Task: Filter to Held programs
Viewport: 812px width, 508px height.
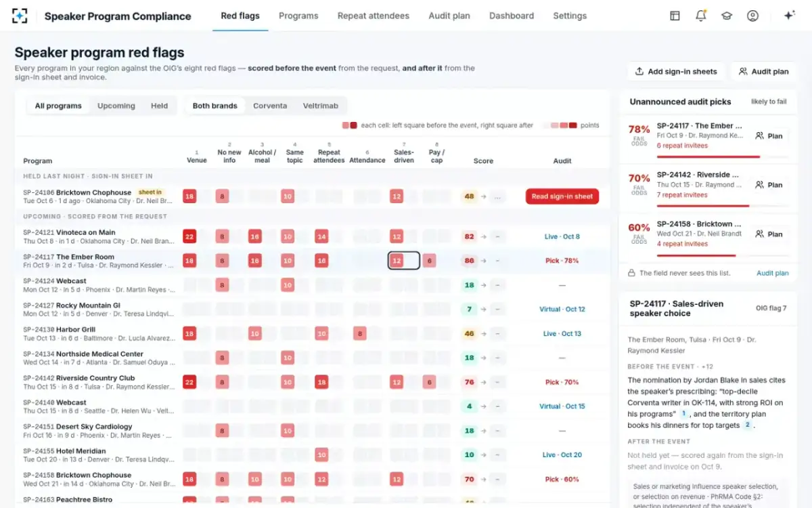Action: pyautogui.click(x=160, y=106)
